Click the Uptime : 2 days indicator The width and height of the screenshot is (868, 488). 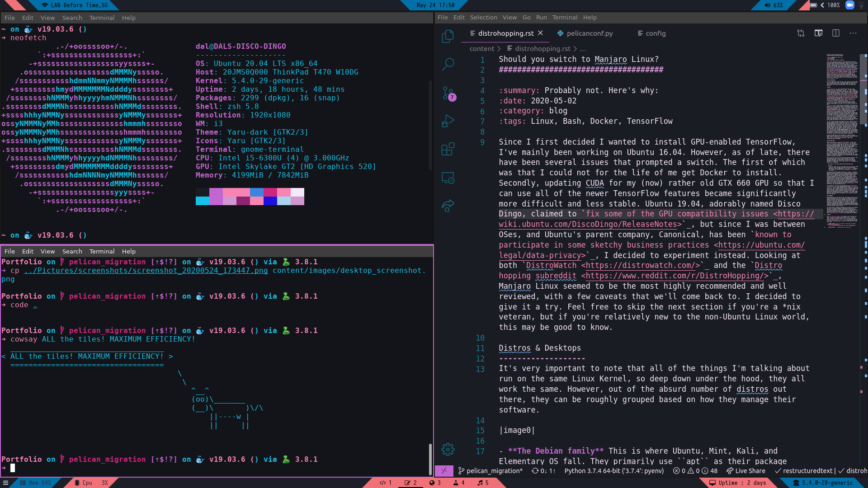[738, 483]
